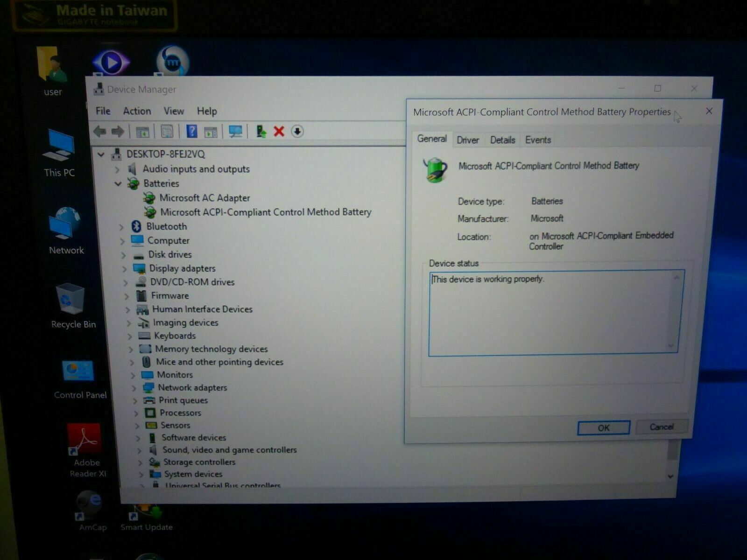Expand the Disk drives category
The width and height of the screenshot is (747, 560).
123,255
